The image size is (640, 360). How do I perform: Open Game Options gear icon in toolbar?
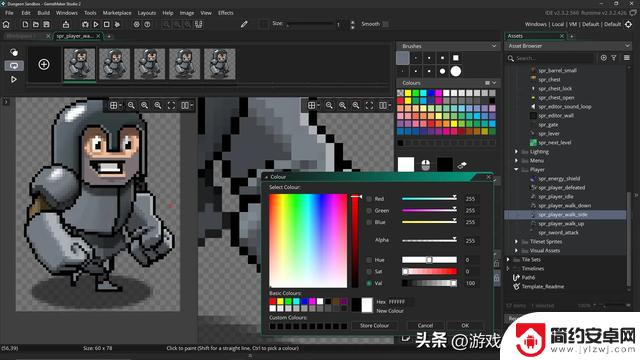click(137, 24)
